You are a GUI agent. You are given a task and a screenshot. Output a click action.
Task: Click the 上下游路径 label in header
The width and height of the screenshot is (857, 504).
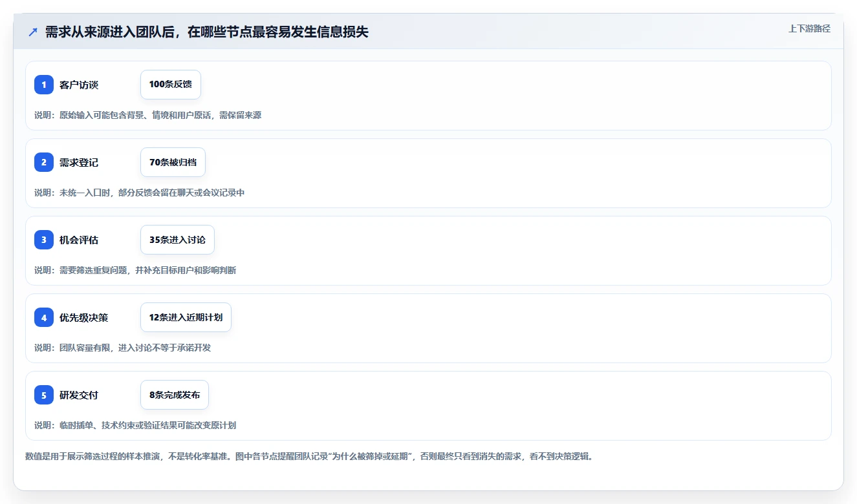809,28
